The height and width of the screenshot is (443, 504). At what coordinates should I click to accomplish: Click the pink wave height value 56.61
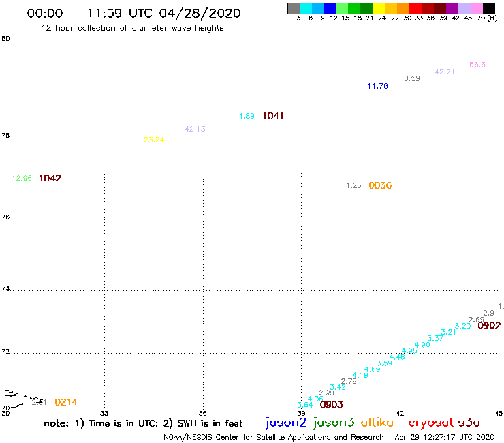tap(479, 65)
